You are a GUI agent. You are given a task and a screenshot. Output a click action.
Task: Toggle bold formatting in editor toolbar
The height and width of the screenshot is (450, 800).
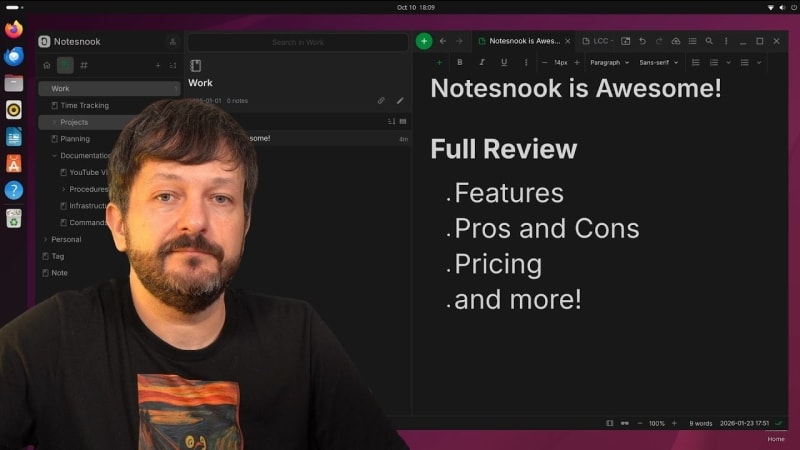tap(459, 62)
